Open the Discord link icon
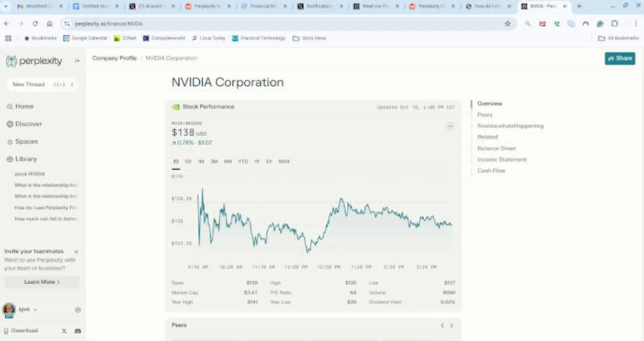644x341 pixels. [x=78, y=331]
